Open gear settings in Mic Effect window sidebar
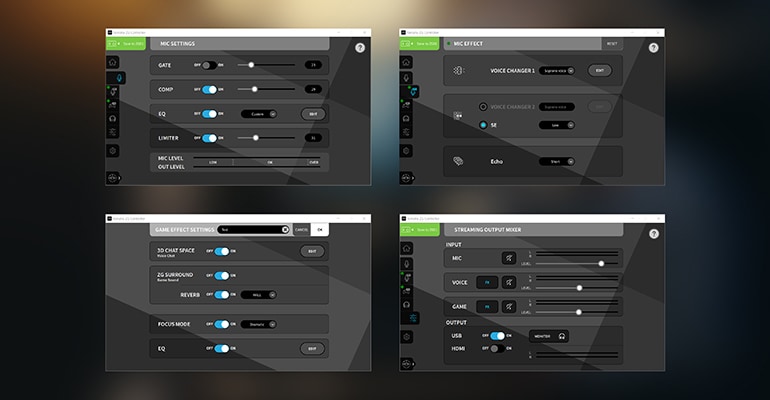Image resolution: width=770 pixels, height=400 pixels. [406, 151]
